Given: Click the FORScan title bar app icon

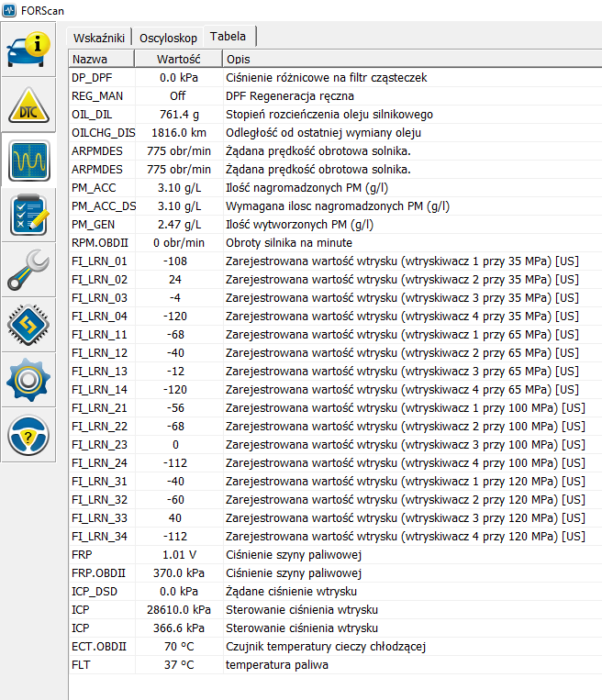Looking at the screenshot, I should tap(10, 11).
